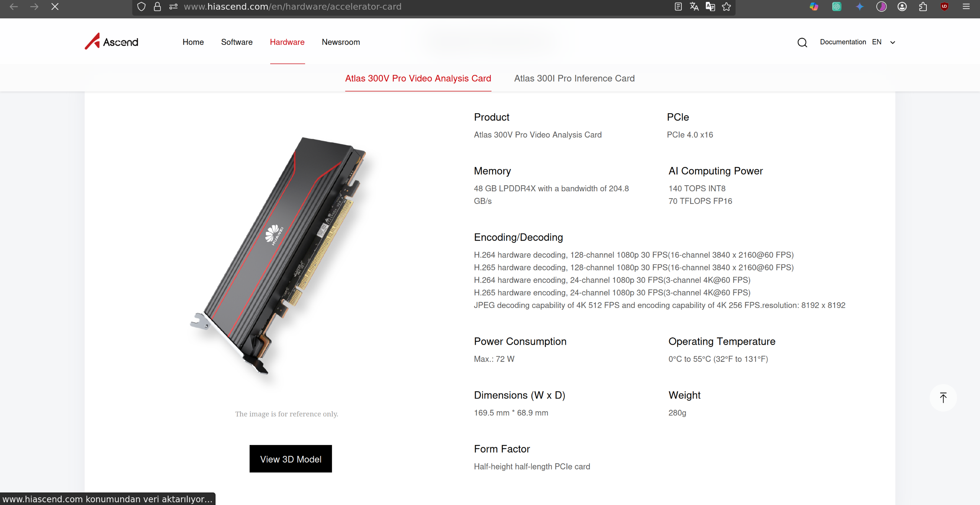Click the 'Dimensions (W x D)' heading
This screenshot has width=980, height=505.
click(x=519, y=395)
